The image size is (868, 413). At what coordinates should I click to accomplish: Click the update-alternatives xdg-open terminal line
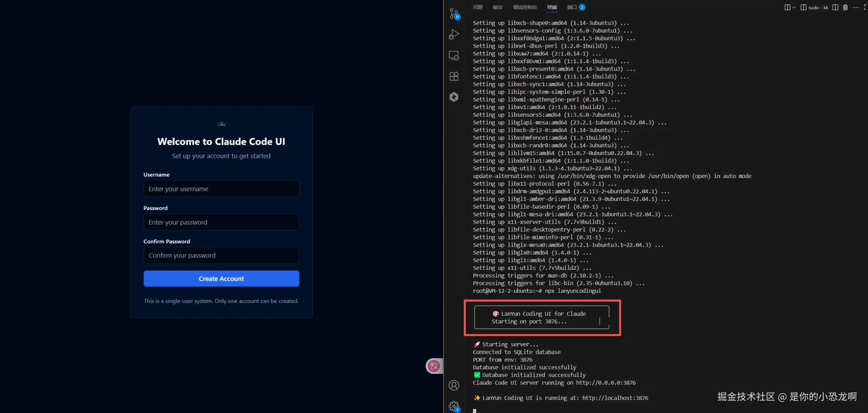[x=612, y=176]
